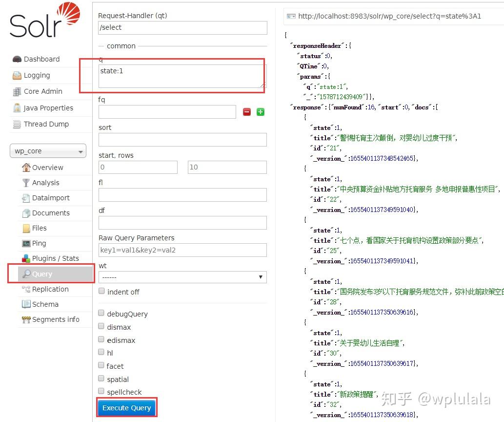The image size is (504, 422).
Task: Click the Ping monitor icon
Action: tap(26, 243)
